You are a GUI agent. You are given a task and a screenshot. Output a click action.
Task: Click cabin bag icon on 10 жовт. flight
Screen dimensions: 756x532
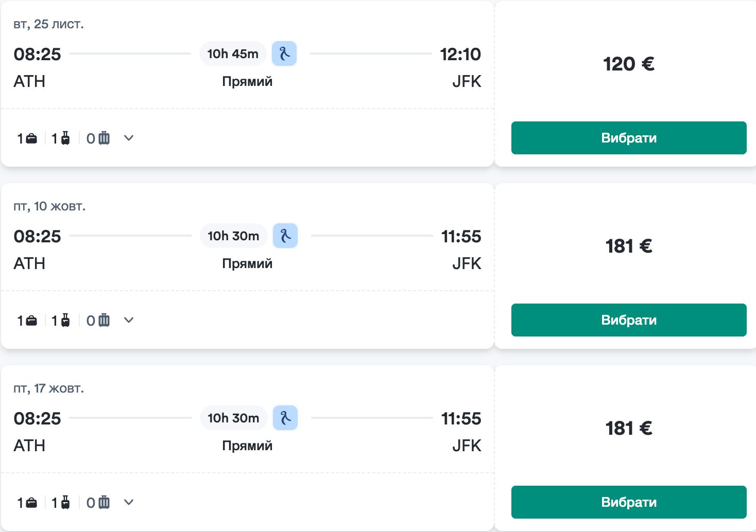65,321
